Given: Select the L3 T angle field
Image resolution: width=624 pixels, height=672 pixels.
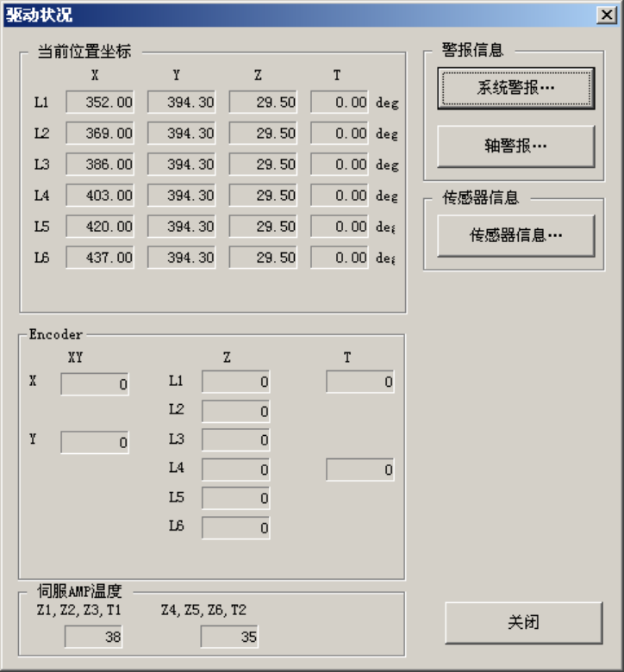Looking at the screenshot, I should pyautogui.click(x=340, y=165).
